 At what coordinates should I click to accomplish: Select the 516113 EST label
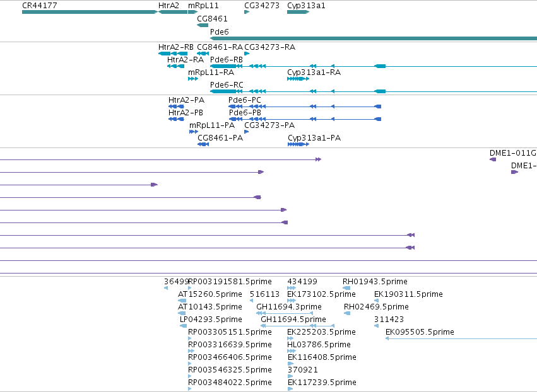pyautogui.click(x=264, y=294)
